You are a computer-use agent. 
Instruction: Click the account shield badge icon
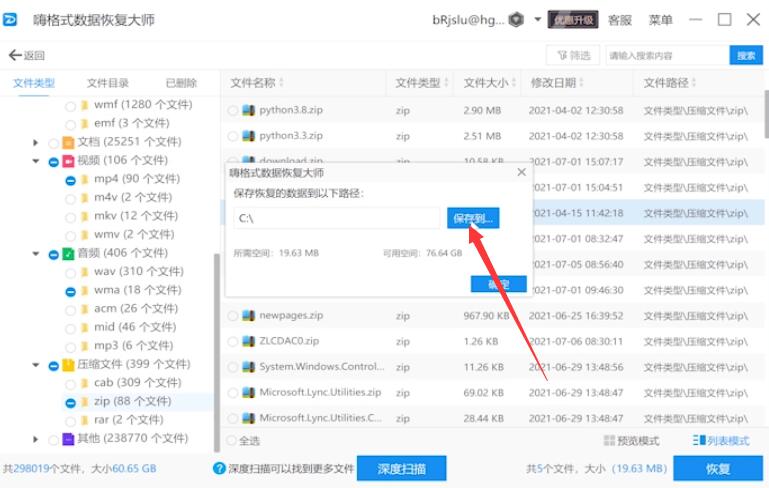click(x=516, y=20)
